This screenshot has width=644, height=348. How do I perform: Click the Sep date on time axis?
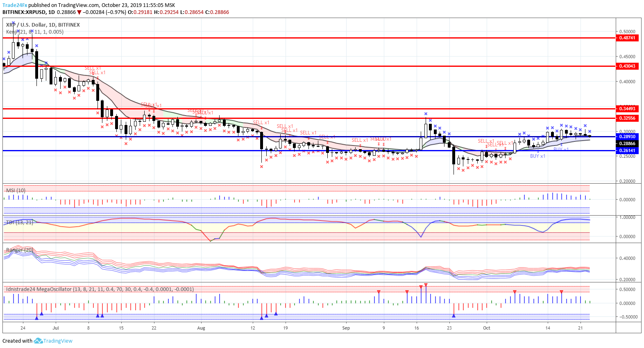[346, 328]
